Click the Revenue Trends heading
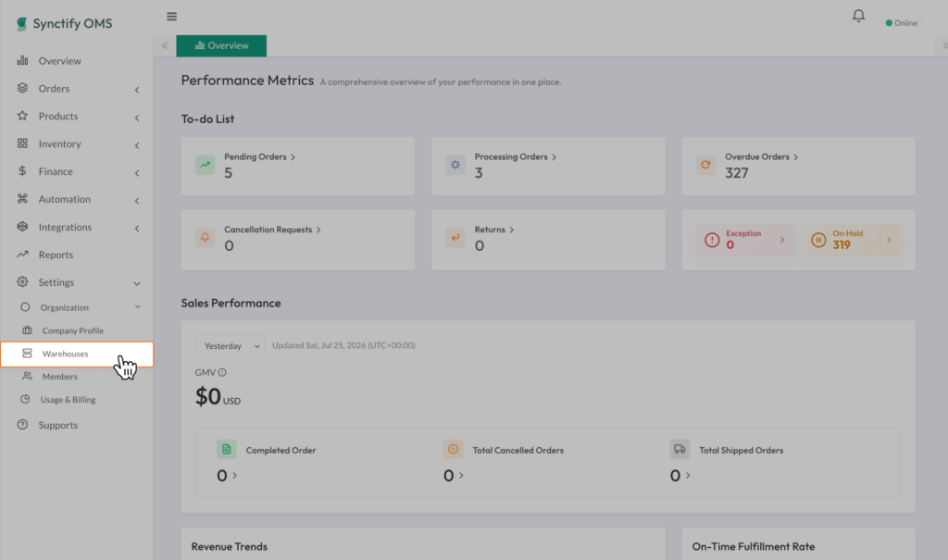Image resolution: width=948 pixels, height=560 pixels. tap(230, 547)
